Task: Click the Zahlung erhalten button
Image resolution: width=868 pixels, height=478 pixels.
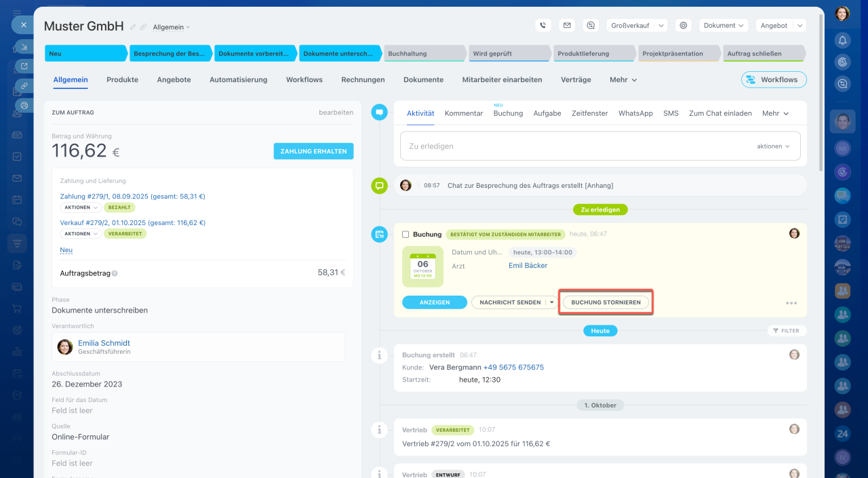Action: point(313,151)
